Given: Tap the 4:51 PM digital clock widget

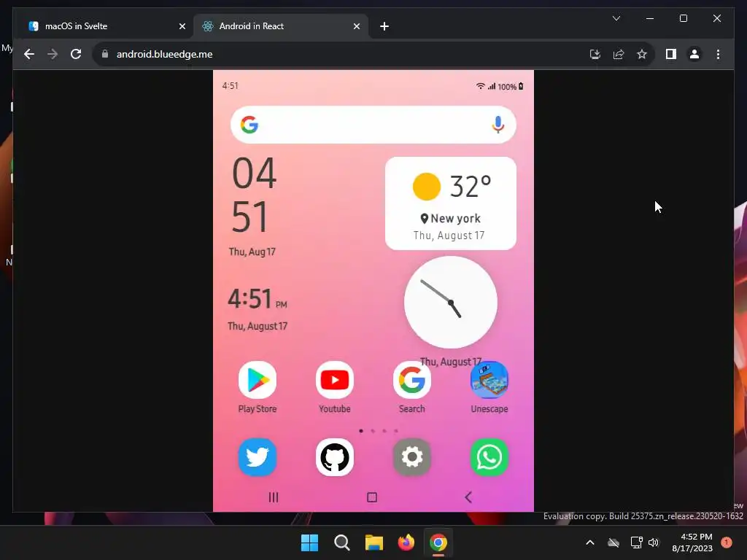Looking at the screenshot, I should 258,300.
